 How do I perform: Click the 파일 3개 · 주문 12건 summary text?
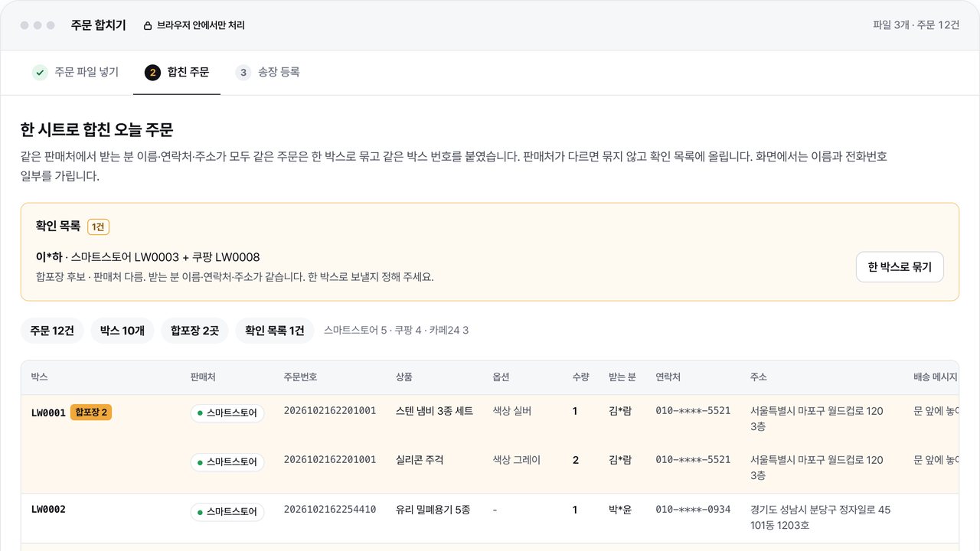pos(916,25)
